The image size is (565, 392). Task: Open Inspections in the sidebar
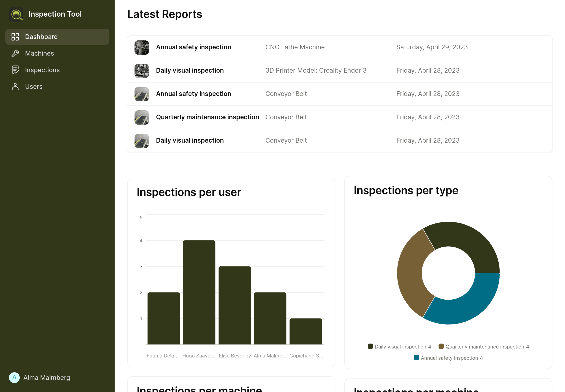coord(57,70)
